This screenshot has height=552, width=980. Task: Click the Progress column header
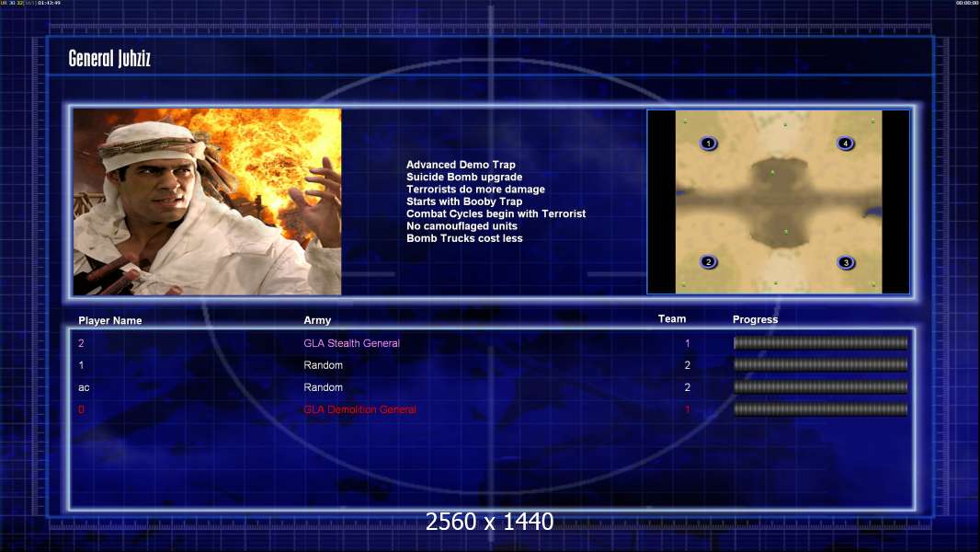tap(755, 319)
